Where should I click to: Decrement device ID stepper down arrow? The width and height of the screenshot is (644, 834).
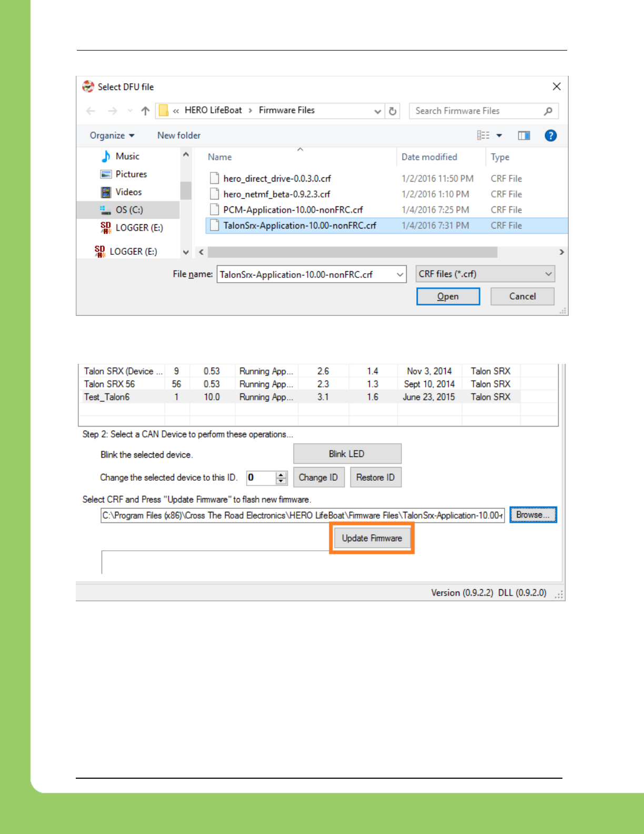(281, 481)
